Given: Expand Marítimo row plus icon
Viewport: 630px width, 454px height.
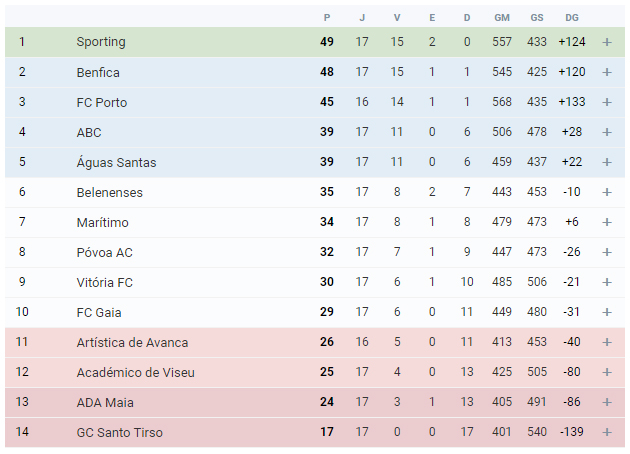Looking at the screenshot, I should pyautogui.click(x=607, y=222).
